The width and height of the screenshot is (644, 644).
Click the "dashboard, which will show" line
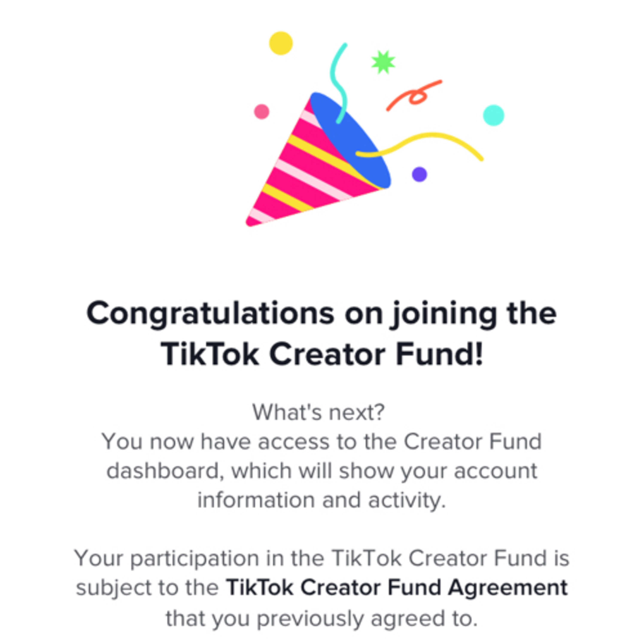click(x=322, y=471)
